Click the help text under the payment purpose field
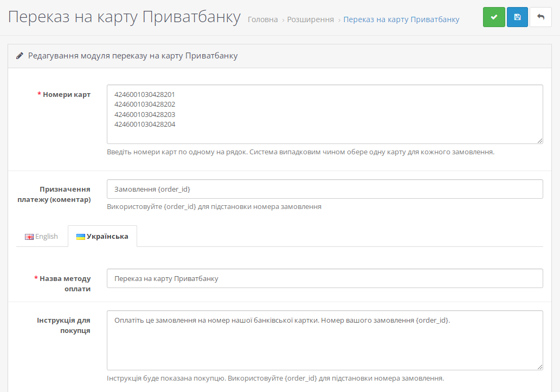The width and height of the screenshot is (560, 392). tap(214, 206)
